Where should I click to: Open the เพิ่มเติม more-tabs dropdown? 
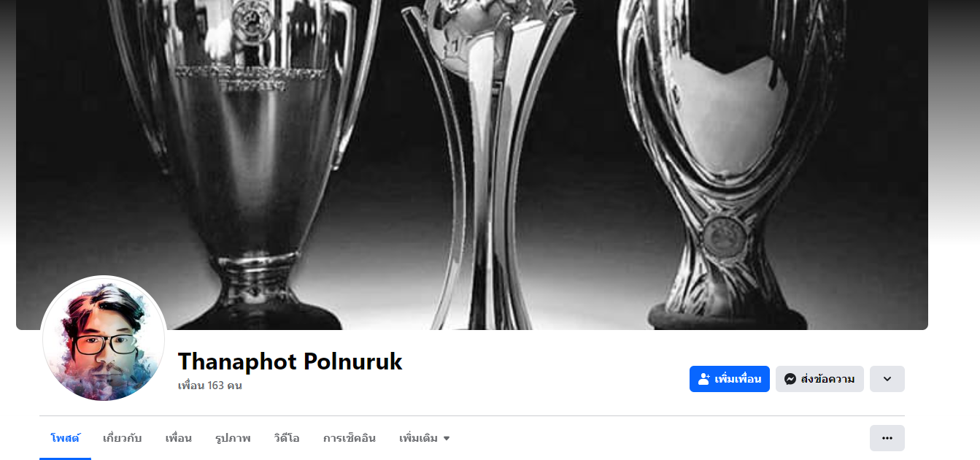[x=425, y=438]
